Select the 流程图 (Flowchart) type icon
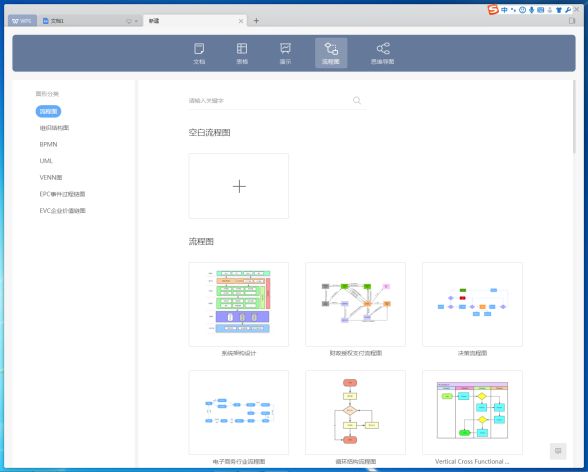The height and width of the screenshot is (472, 588). click(331, 53)
